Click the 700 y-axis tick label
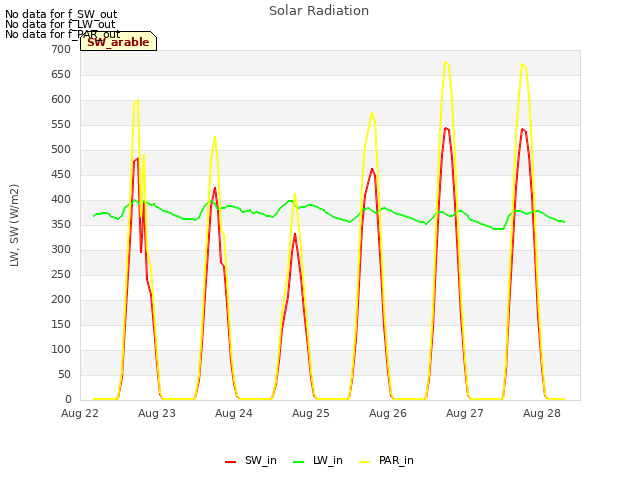This screenshot has width=640, height=480. [x=61, y=49]
